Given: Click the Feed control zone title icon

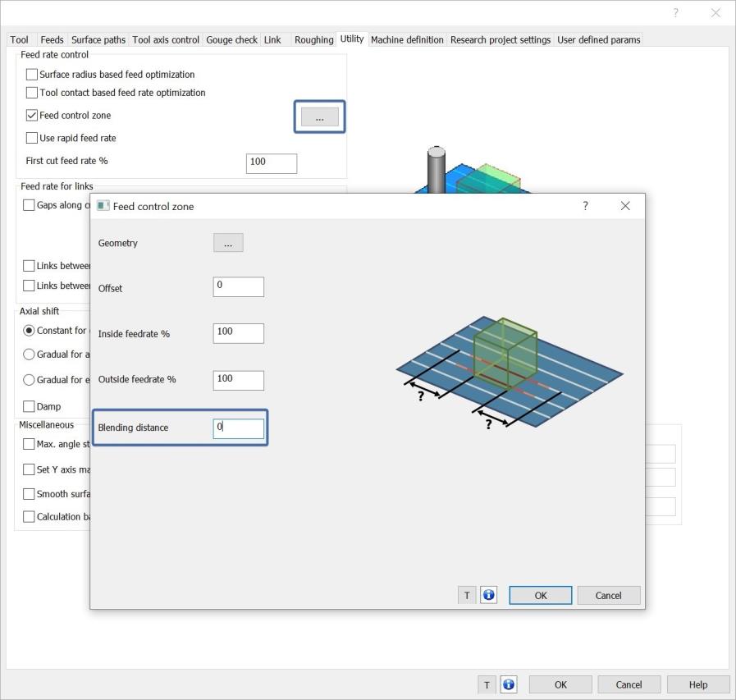Looking at the screenshot, I should 103,206.
